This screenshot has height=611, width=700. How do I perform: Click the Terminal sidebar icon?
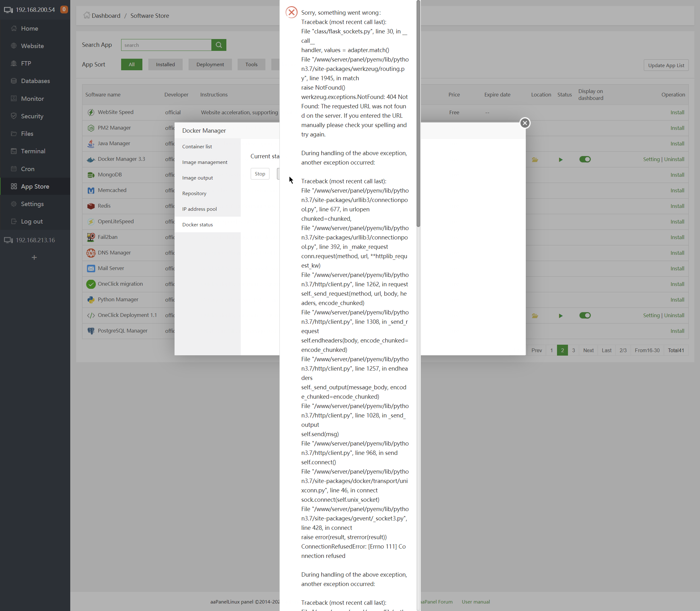14,151
